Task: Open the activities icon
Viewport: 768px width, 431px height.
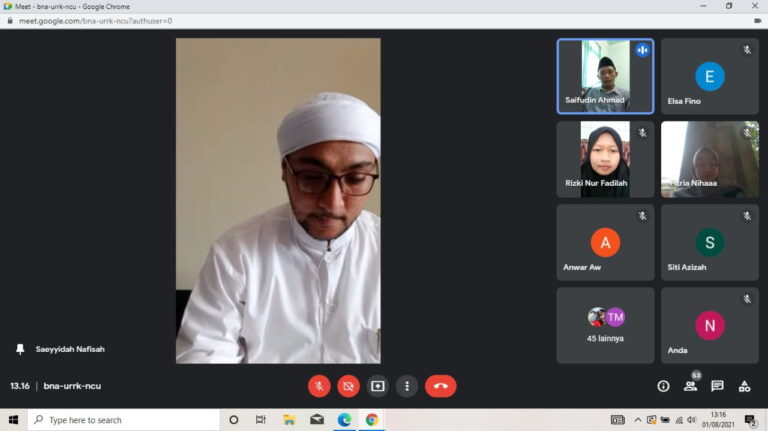Action: 744,386
